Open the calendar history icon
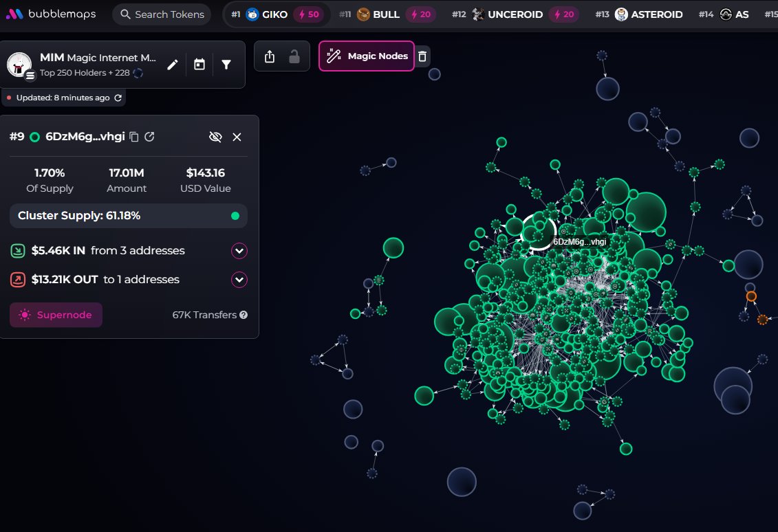 [x=199, y=65]
